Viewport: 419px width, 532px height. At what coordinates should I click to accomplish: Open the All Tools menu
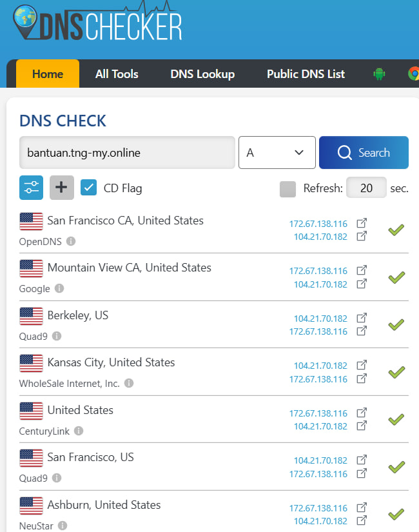pyautogui.click(x=117, y=74)
